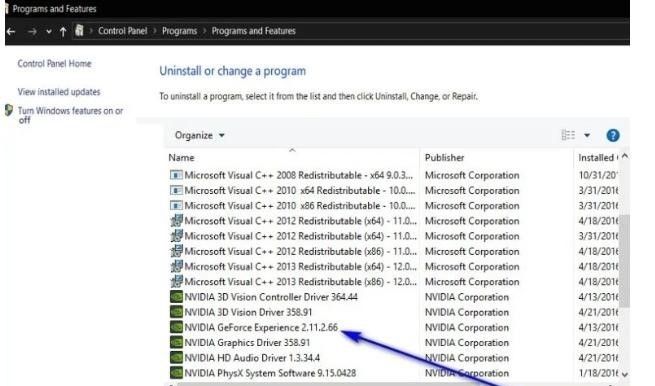Click NVIDIA Corporation publisher for 3D Vision Controller
This screenshot has width=655, height=386.
click(x=467, y=297)
